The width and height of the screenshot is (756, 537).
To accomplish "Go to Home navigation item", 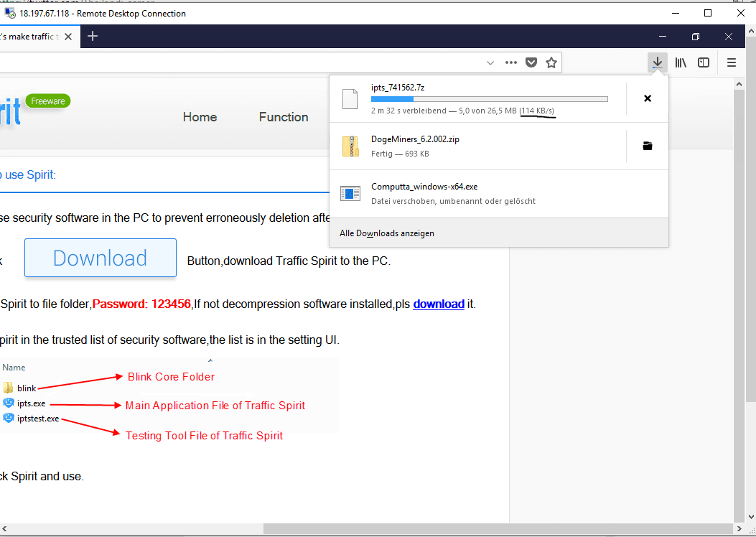I will (200, 117).
